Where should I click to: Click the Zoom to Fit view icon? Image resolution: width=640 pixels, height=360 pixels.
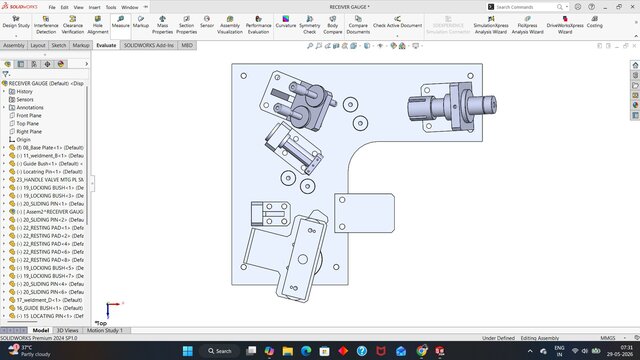tap(310, 46)
